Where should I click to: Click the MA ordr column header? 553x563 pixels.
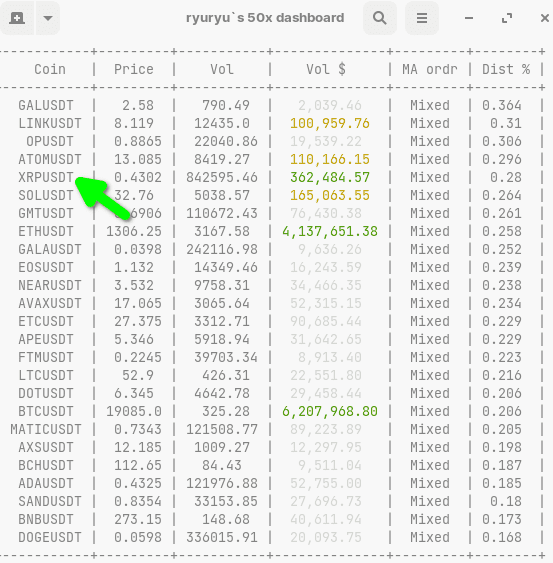click(430, 69)
